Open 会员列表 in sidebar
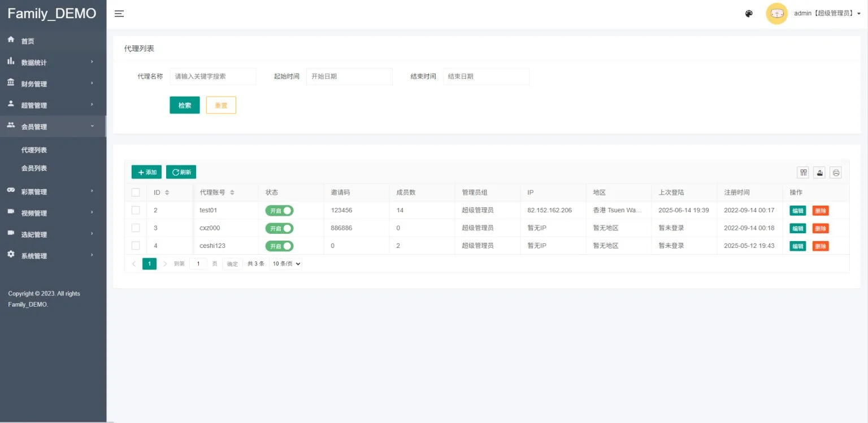 [34, 168]
